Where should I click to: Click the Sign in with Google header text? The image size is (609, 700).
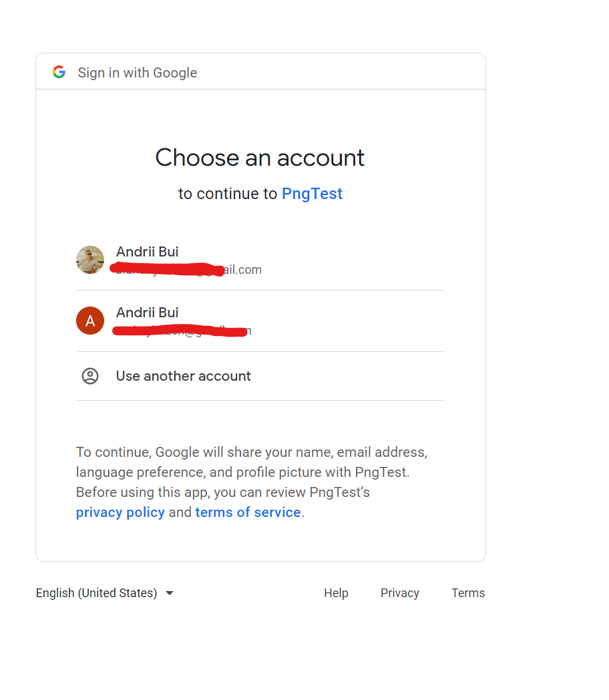pyautogui.click(x=138, y=72)
